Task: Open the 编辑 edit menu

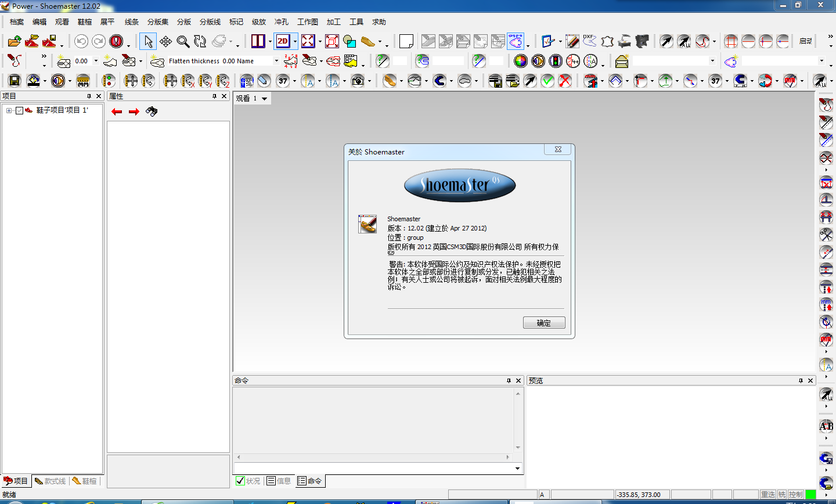Action: click(39, 22)
